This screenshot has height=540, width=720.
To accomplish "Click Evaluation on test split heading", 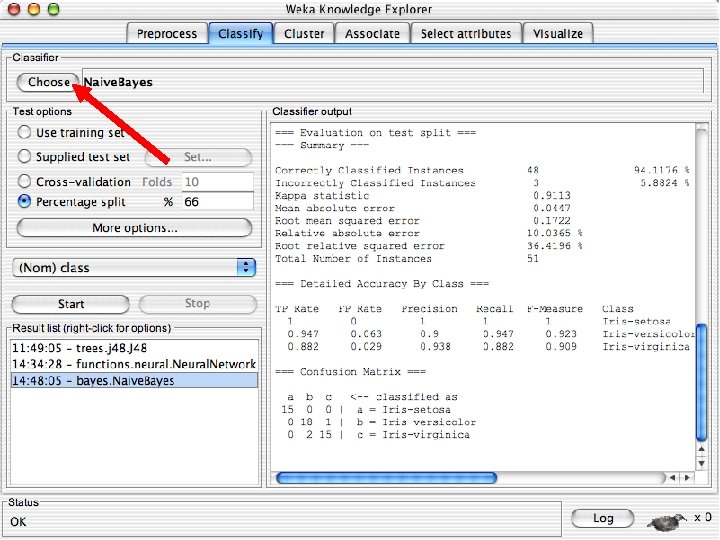I will click(x=375, y=133).
